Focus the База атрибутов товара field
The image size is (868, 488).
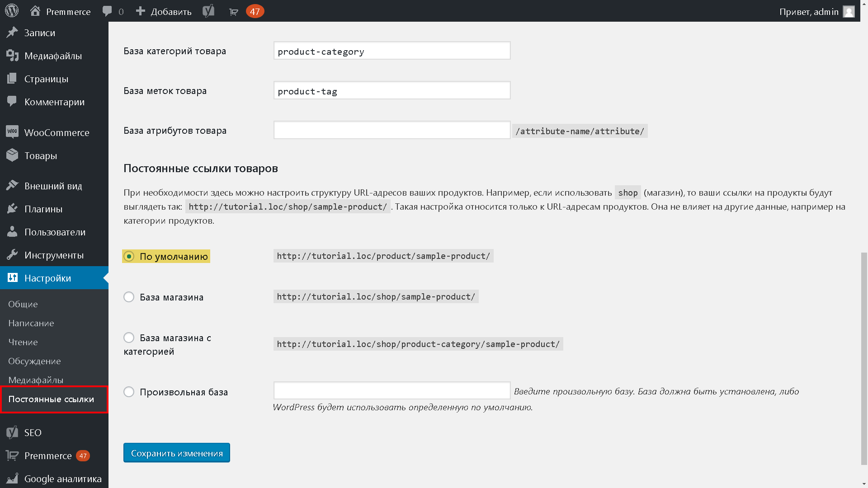pos(392,130)
